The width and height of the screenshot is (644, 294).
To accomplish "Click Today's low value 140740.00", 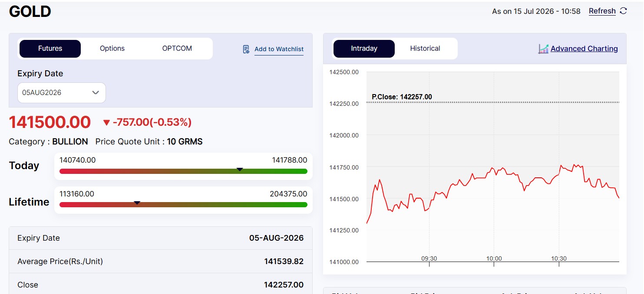I will point(77,160).
